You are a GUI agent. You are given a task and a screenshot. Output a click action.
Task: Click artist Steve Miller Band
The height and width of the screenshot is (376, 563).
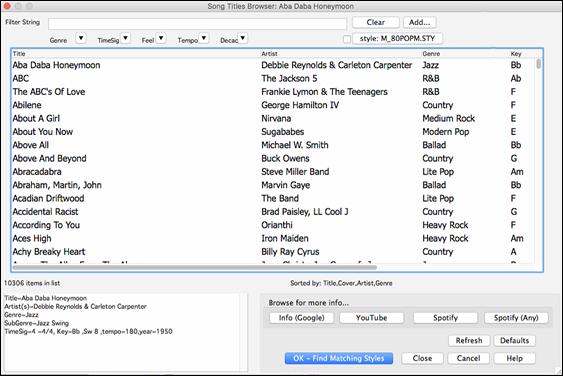click(x=295, y=171)
